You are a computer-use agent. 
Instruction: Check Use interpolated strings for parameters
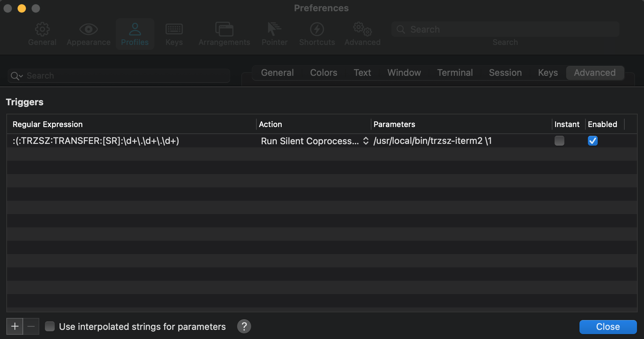pos(50,326)
